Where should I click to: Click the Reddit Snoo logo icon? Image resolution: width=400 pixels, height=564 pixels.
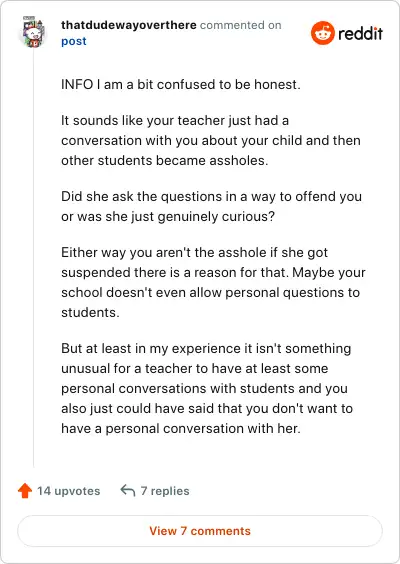322,33
